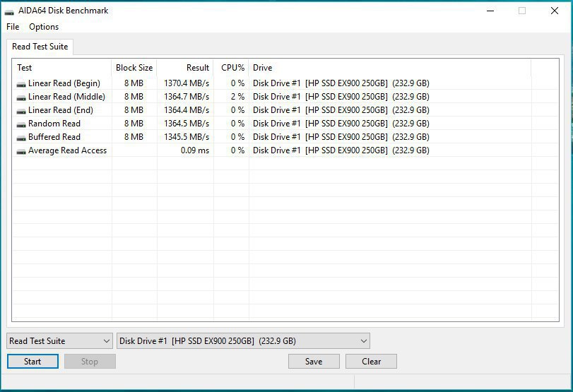Select the Read Test Suite tab
Image resolution: width=573 pixels, height=392 pixels.
[x=40, y=47]
